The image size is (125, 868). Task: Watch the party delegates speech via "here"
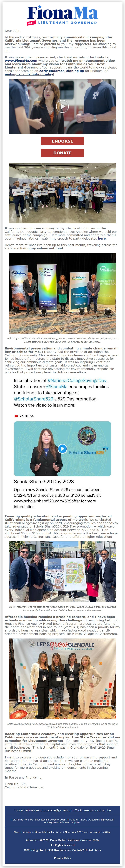[102, 238]
